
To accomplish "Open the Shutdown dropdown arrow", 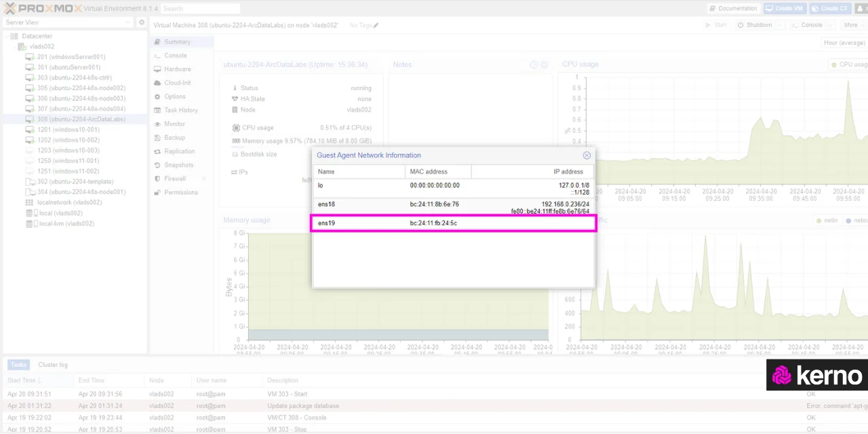I will click(x=780, y=25).
